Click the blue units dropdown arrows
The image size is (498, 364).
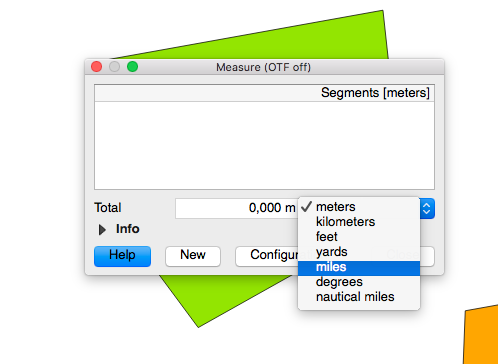pos(427,209)
